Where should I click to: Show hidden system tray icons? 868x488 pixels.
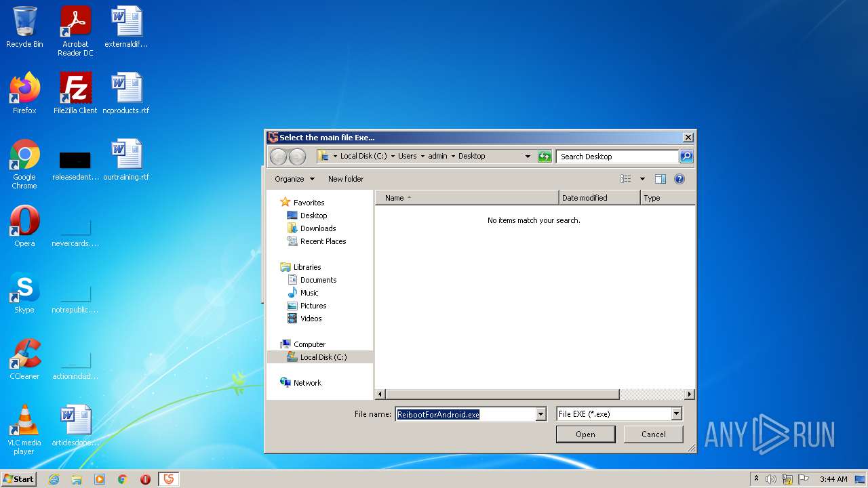coord(756,479)
